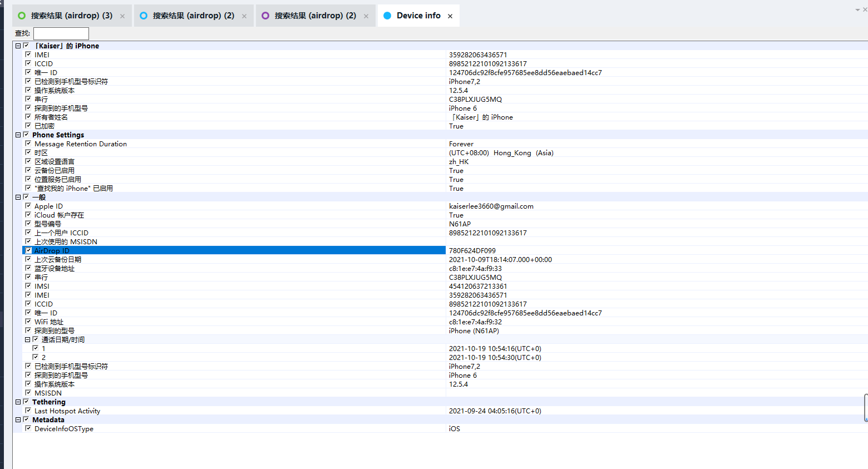The image size is (868, 469).
Task: Select the 上次云备份日期 row
Action: coord(445,259)
